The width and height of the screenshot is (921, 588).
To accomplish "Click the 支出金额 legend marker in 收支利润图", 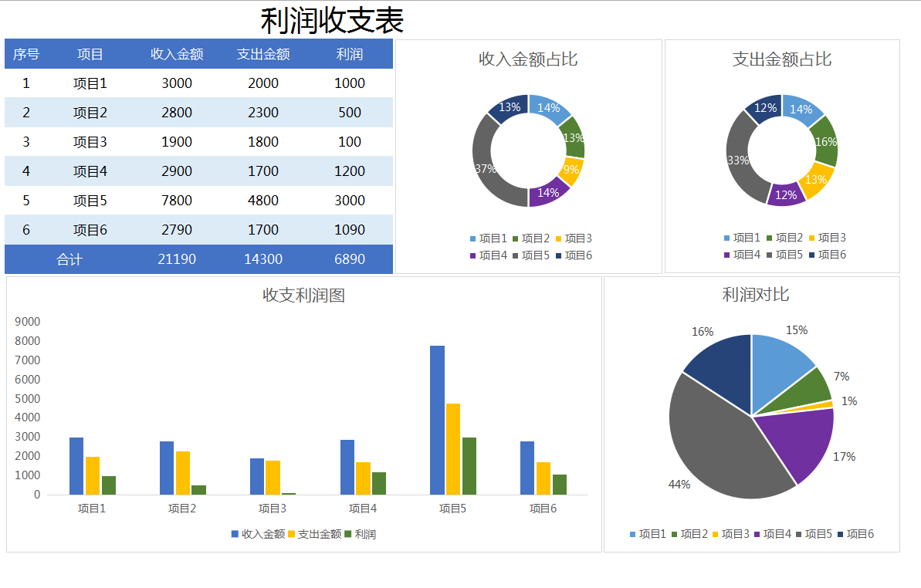I will point(292,533).
